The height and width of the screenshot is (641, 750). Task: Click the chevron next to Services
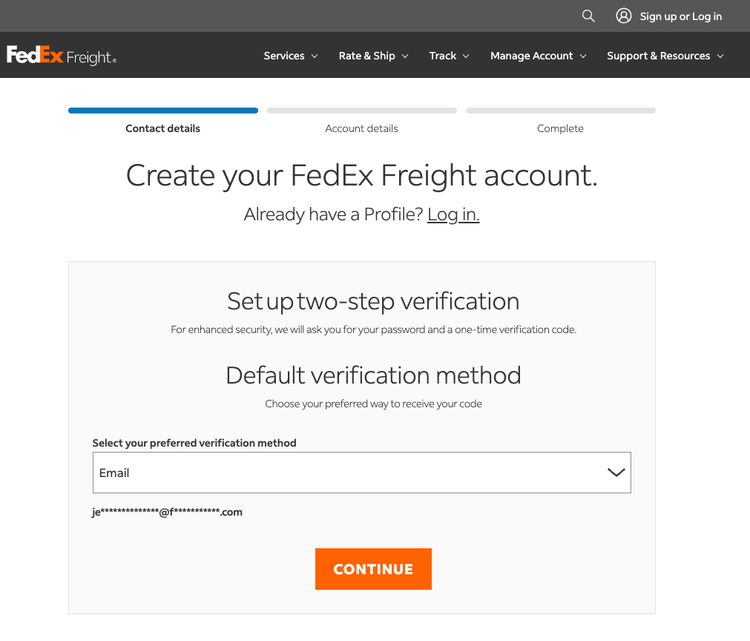point(315,56)
